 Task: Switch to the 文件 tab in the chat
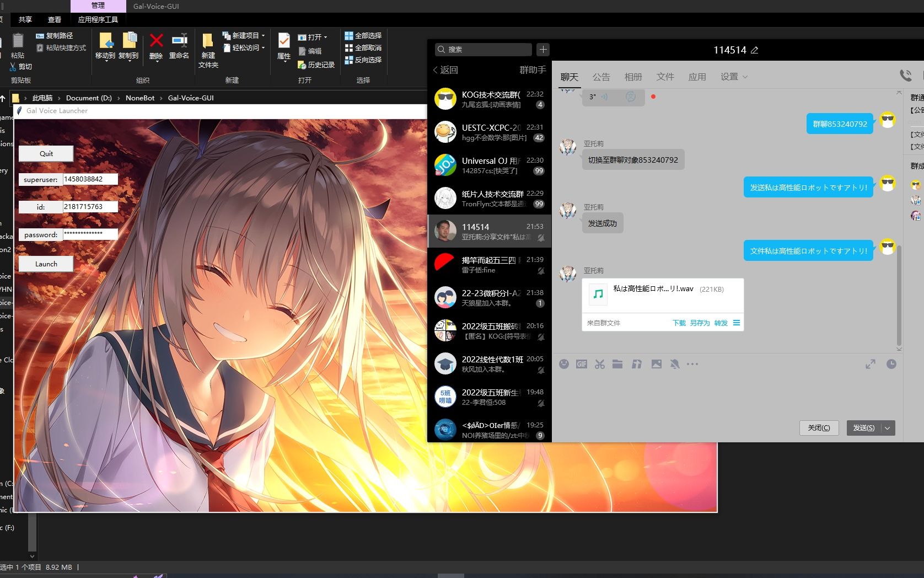[665, 77]
